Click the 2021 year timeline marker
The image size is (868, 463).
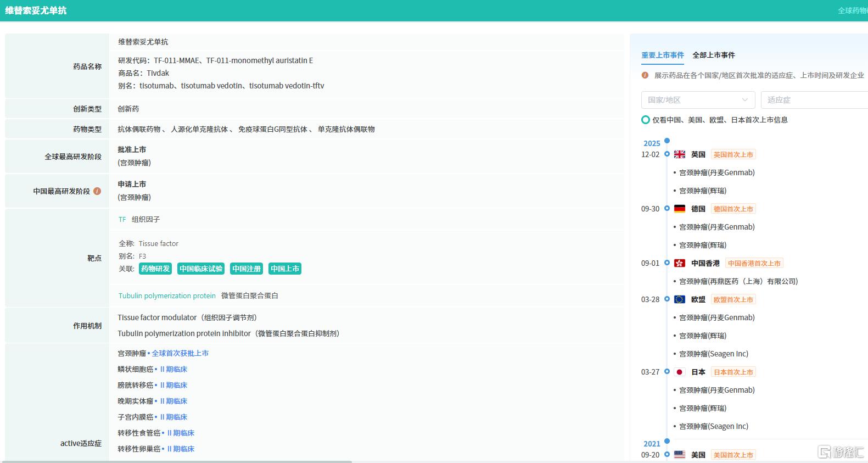click(667, 441)
